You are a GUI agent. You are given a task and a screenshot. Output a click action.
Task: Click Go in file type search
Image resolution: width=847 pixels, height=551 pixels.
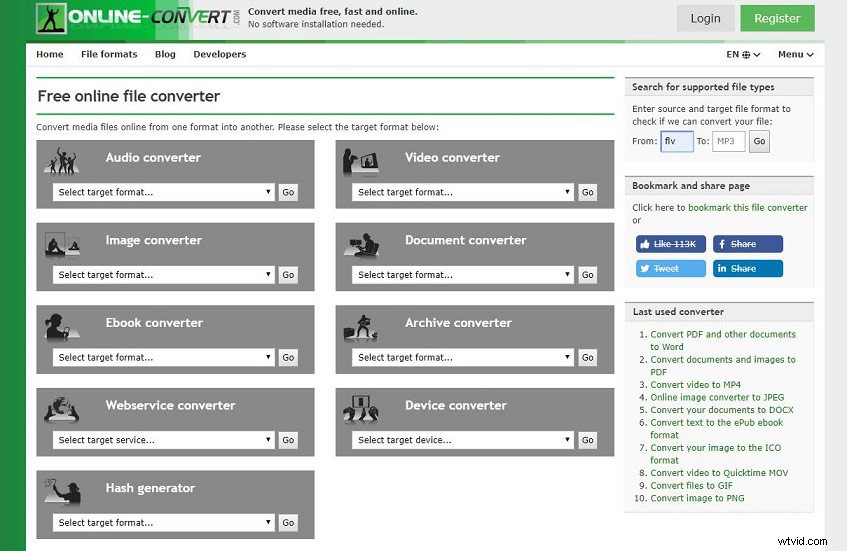759,142
